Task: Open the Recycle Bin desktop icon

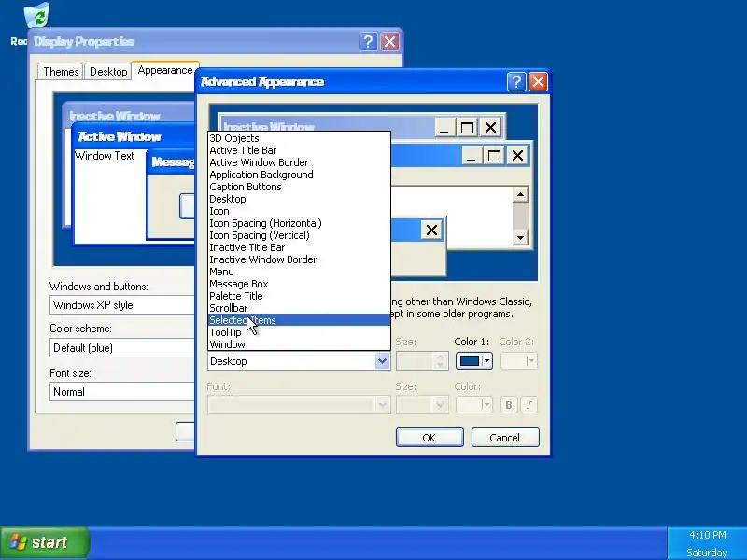Action: click(x=35, y=16)
